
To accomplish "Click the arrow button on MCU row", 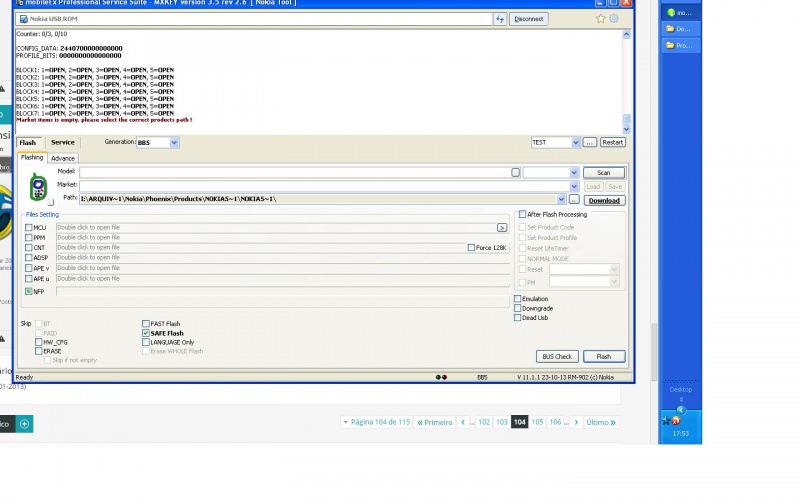I will pos(502,228).
